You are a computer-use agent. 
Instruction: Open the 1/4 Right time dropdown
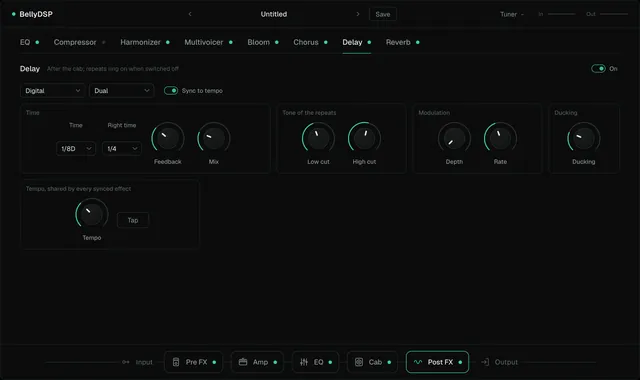[122, 149]
